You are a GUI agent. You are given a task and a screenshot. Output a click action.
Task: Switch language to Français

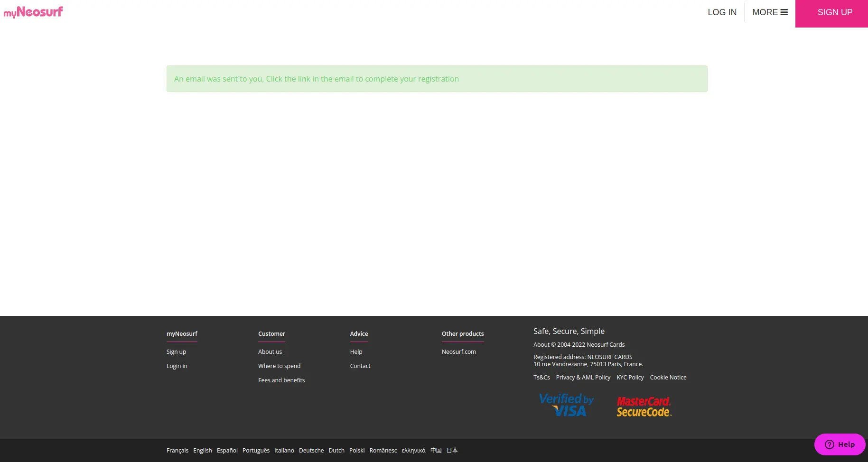[177, 451]
